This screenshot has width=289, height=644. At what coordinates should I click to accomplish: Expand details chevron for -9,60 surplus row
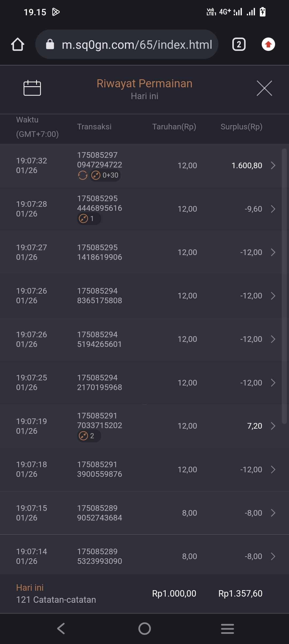[273, 209]
